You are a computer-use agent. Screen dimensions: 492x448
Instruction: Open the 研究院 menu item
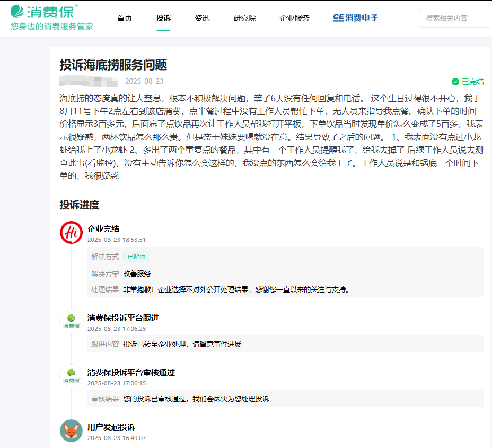point(245,18)
